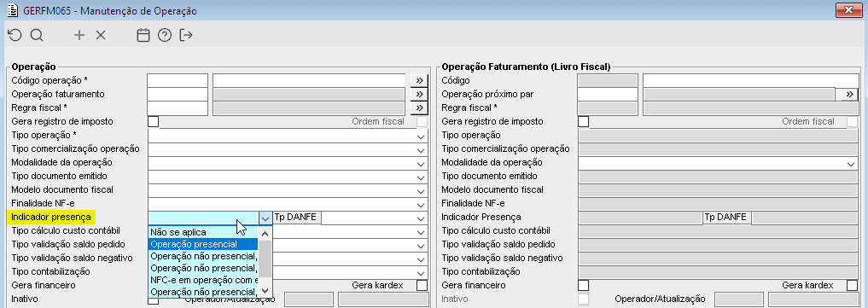The image size is (868, 308).
Task: Toggle left Gera kardex checkbox
Action: point(422,285)
